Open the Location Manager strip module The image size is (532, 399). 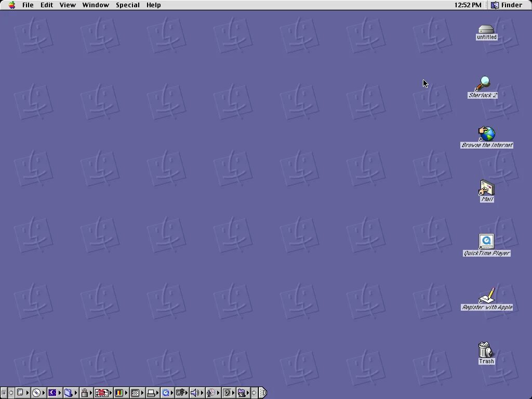coord(103,393)
